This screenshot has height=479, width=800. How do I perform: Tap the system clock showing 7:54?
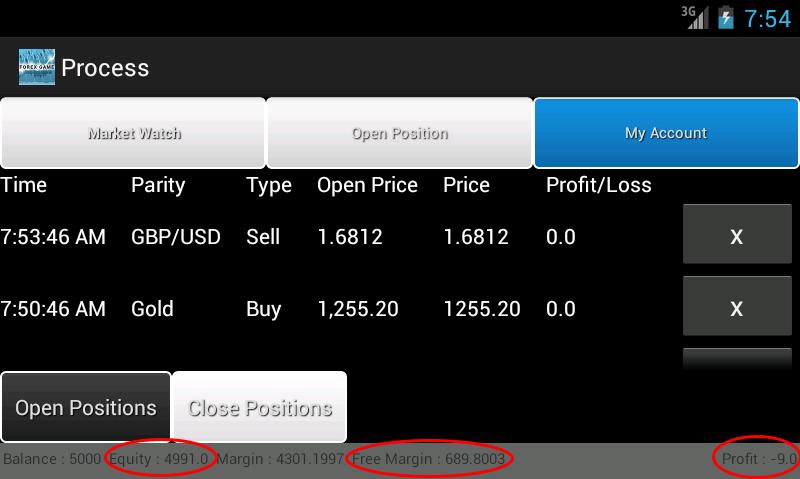[767, 19]
